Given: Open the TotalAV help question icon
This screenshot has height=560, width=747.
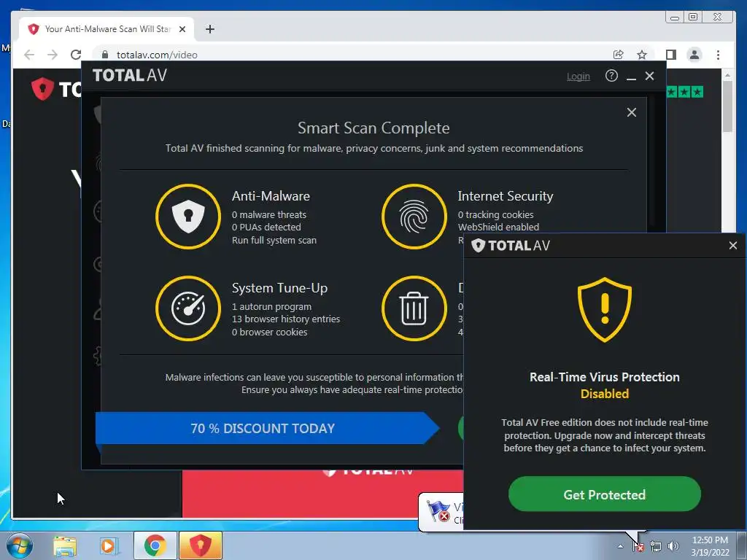Looking at the screenshot, I should (x=611, y=76).
